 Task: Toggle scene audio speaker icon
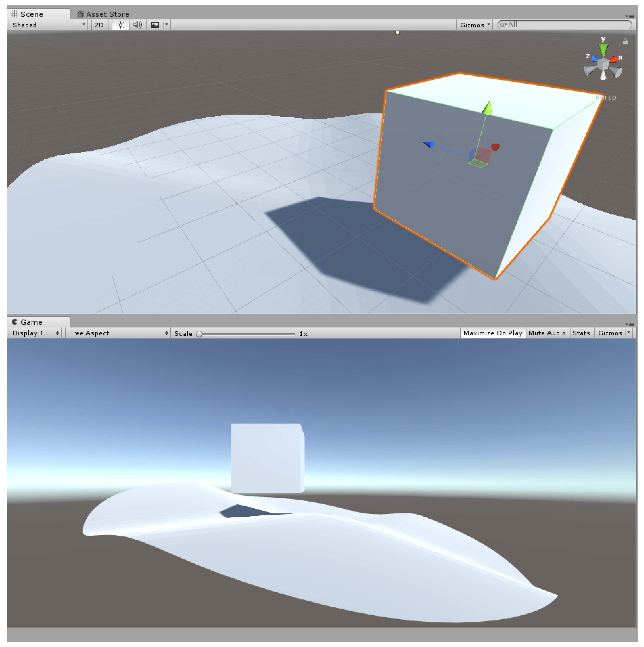coord(137,25)
